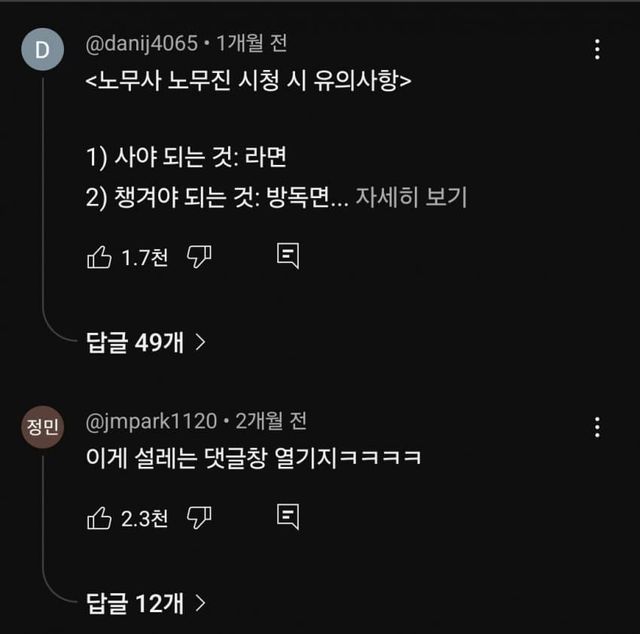
Task: Click the 2개월 전 timestamp
Action: [x=270, y=421]
